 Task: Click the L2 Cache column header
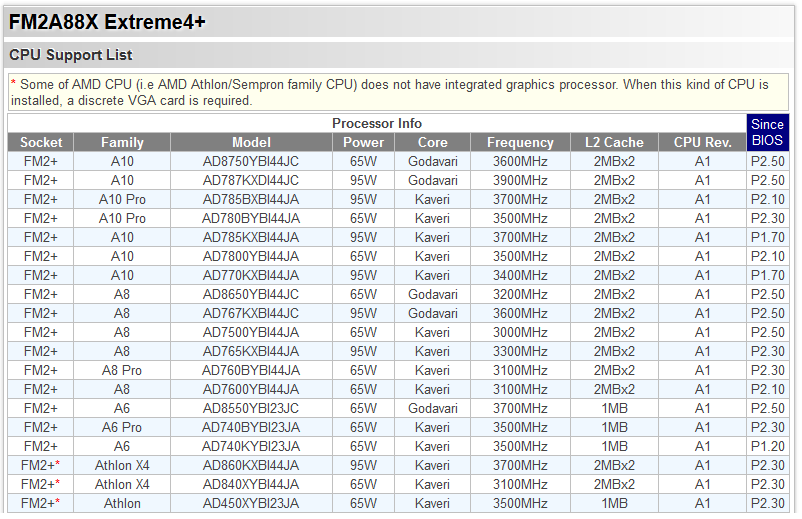tap(614, 142)
